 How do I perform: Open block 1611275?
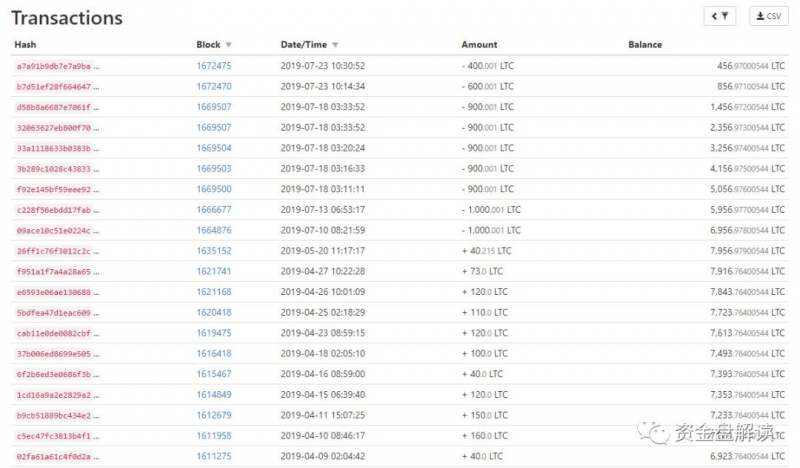click(x=214, y=456)
